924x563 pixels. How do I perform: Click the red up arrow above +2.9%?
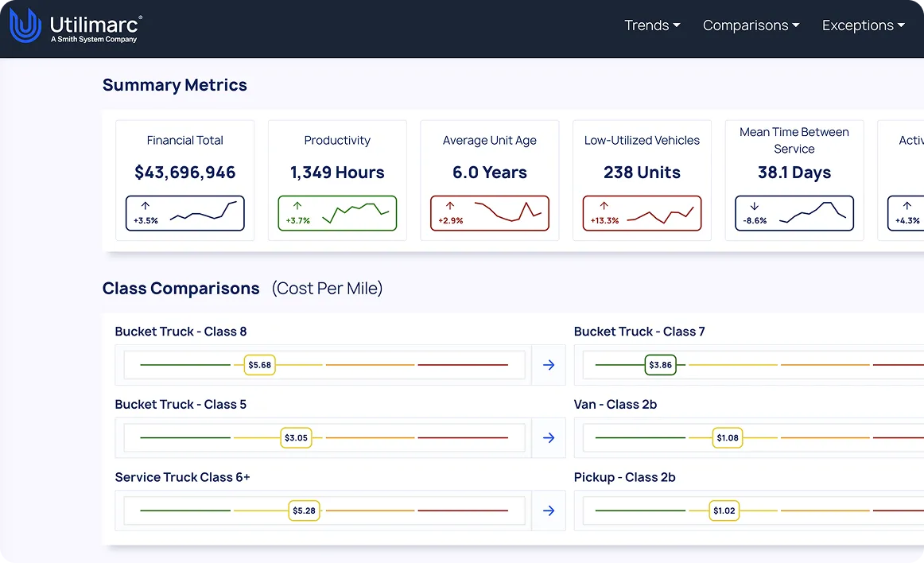click(450, 206)
